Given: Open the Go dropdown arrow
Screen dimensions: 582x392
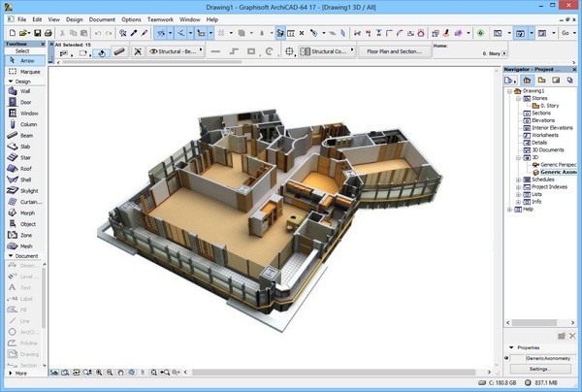Looking at the screenshot, I should click(x=575, y=33).
